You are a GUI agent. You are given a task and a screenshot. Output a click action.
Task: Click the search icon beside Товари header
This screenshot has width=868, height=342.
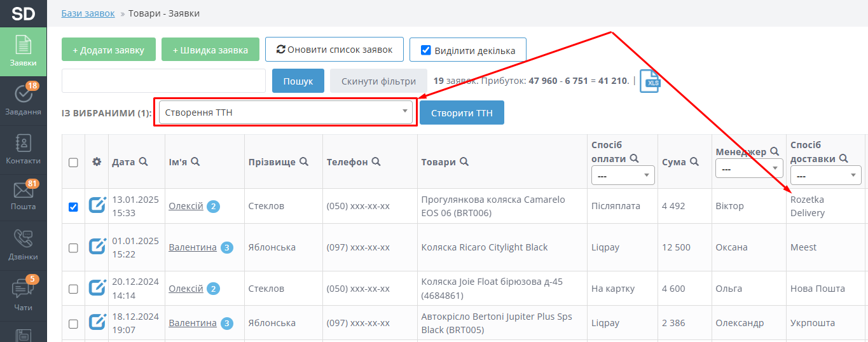tap(464, 161)
